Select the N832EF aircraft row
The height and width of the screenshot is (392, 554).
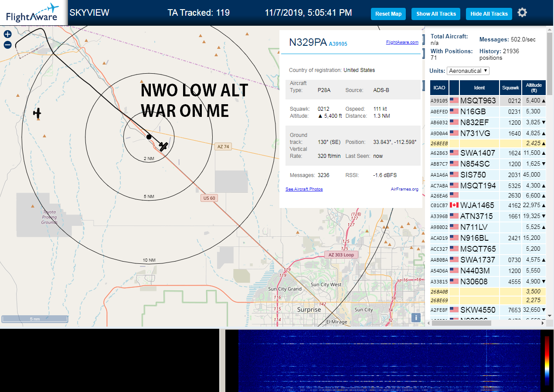(x=488, y=123)
